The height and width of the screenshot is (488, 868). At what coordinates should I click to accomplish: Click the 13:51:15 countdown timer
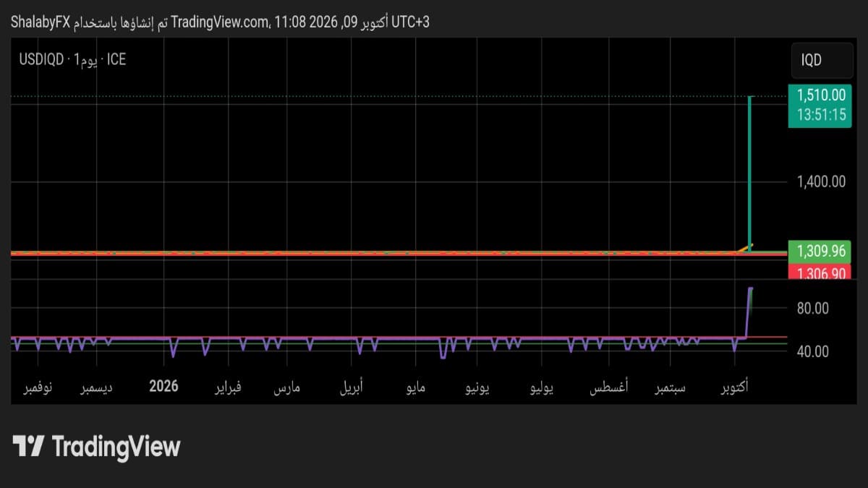pyautogui.click(x=821, y=115)
